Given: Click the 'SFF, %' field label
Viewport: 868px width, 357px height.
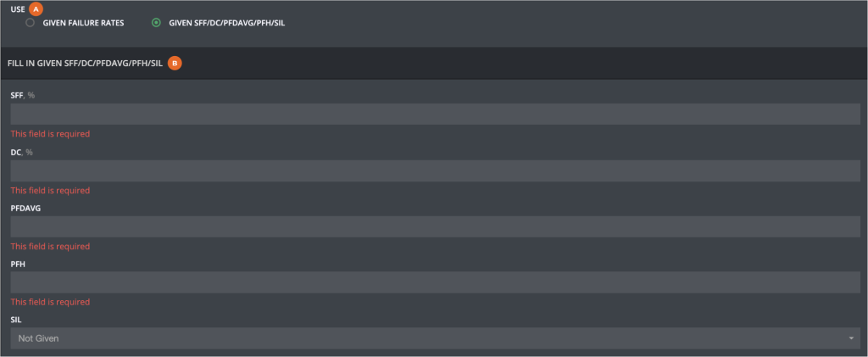Looking at the screenshot, I should click(x=22, y=96).
